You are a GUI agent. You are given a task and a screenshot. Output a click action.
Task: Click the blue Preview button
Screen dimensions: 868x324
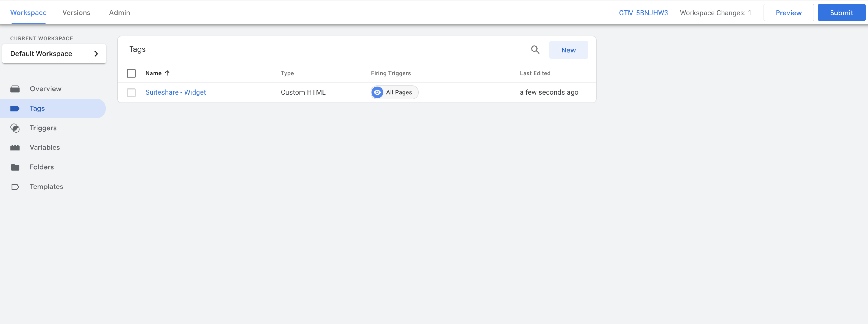788,12
